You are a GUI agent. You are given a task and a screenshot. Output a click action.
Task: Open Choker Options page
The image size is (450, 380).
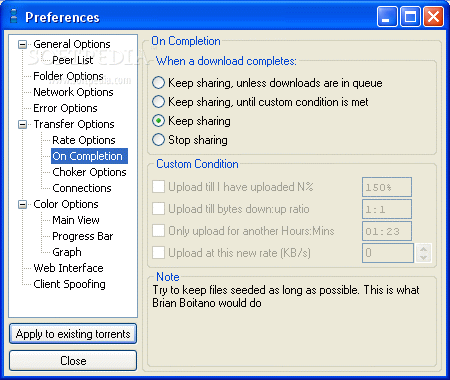point(89,172)
